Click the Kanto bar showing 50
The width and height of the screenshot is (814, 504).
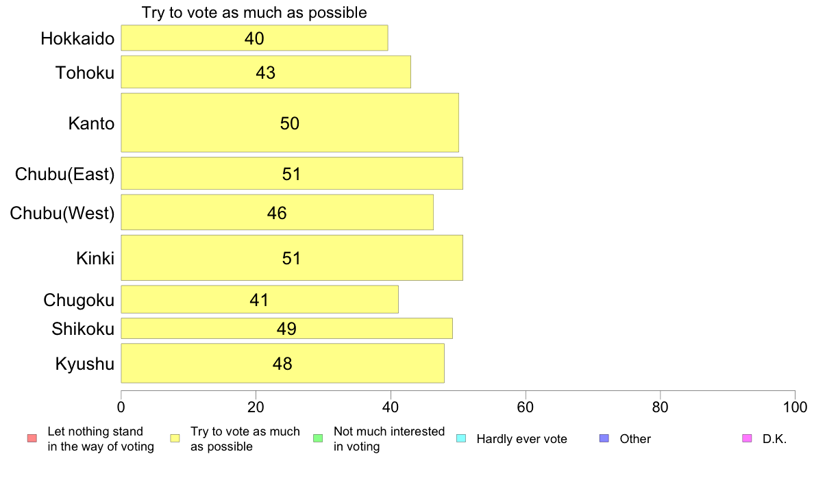(290, 123)
